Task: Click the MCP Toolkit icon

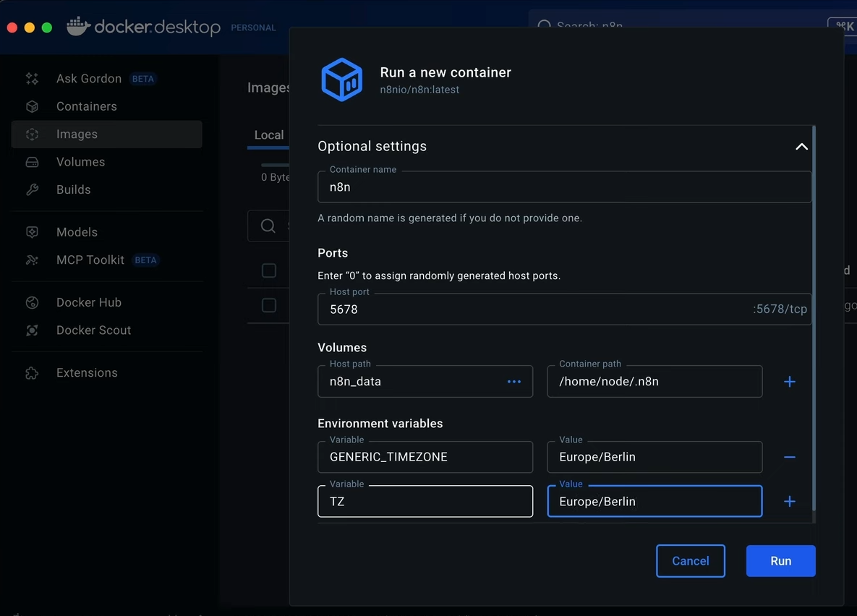Action: pyautogui.click(x=33, y=260)
